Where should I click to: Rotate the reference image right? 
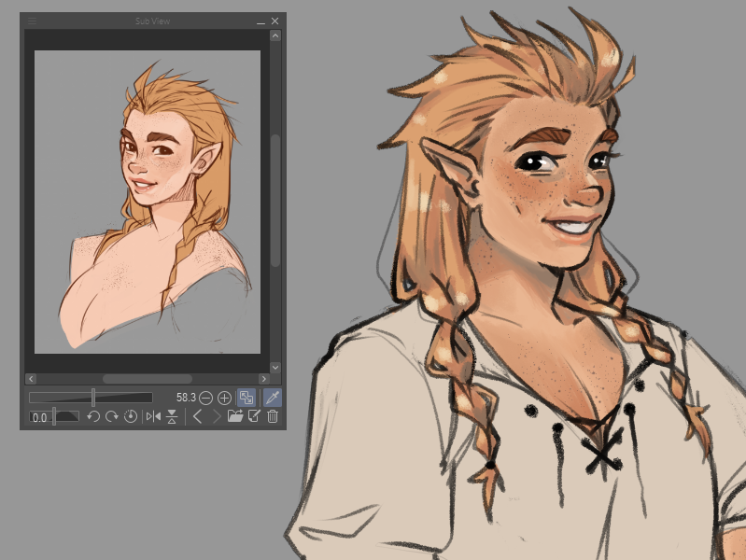click(x=111, y=416)
